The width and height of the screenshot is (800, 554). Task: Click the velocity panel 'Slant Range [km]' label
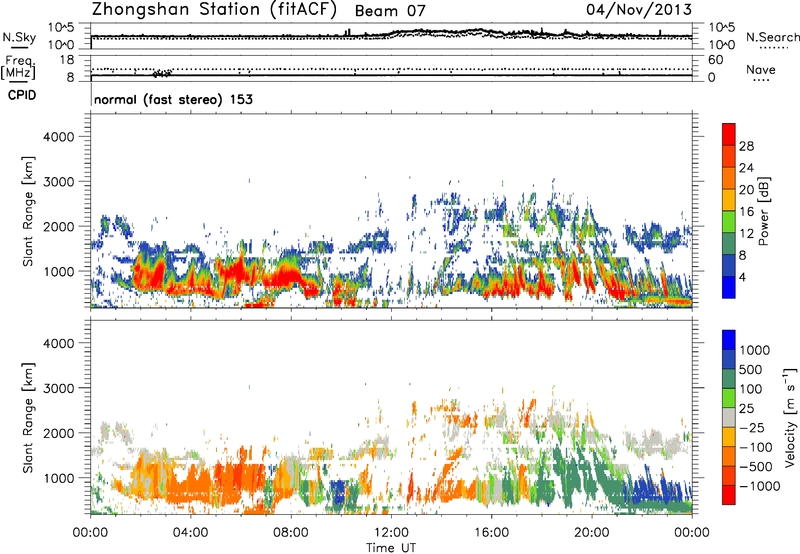(x=28, y=417)
